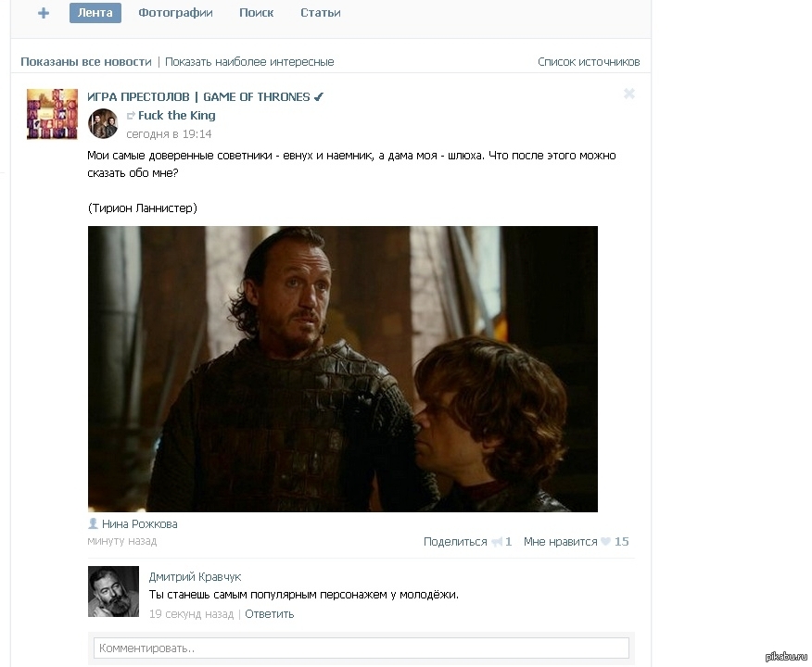
Task: Click the Поделиться link
Action: click(x=455, y=542)
